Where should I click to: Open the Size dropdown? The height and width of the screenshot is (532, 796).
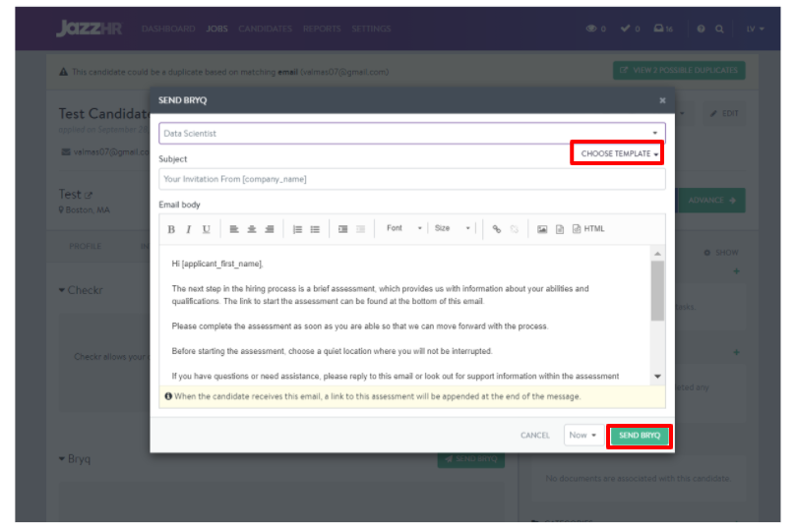click(453, 228)
